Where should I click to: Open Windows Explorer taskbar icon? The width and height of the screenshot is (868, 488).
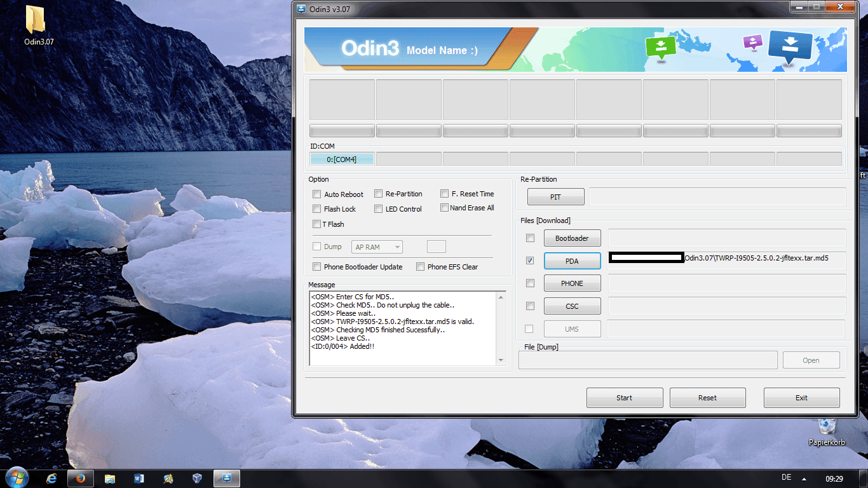pyautogui.click(x=110, y=478)
